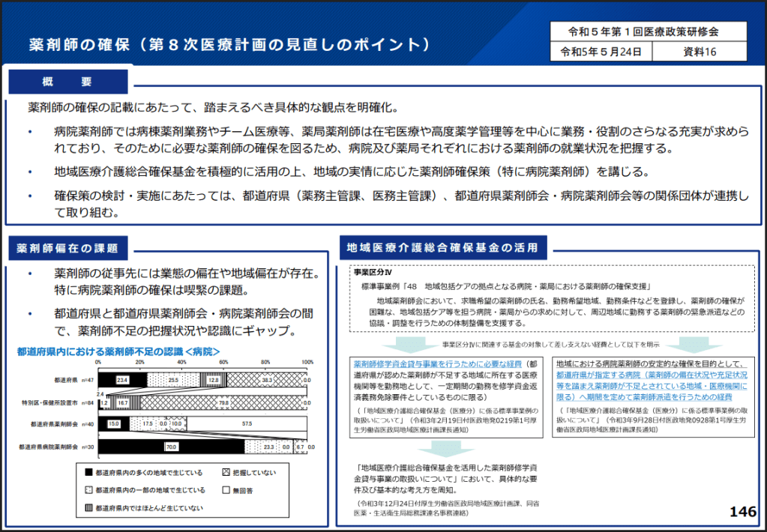Click the striped legend swatch for ほとんど生じていない

(x=88, y=507)
